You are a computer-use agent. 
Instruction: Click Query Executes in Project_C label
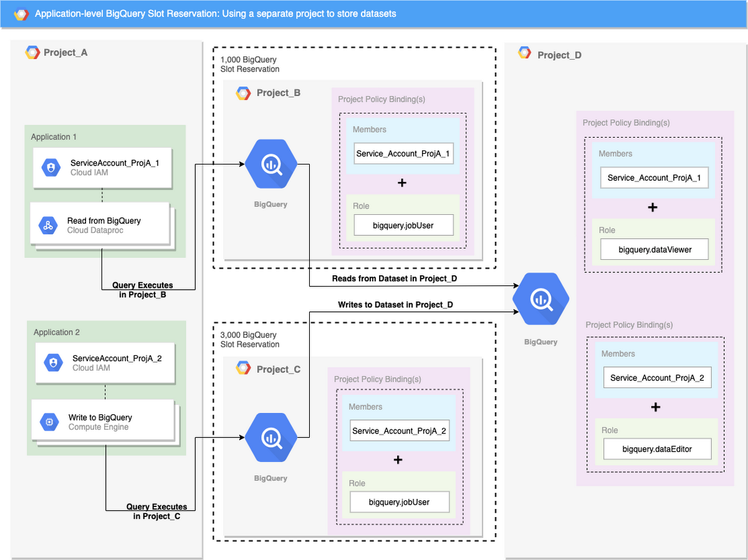[x=157, y=511]
